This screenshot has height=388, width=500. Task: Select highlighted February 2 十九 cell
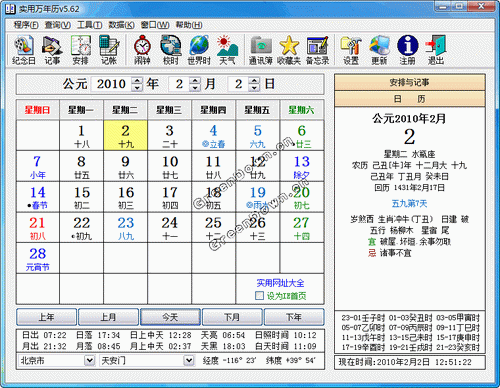click(x=126, y=135)
